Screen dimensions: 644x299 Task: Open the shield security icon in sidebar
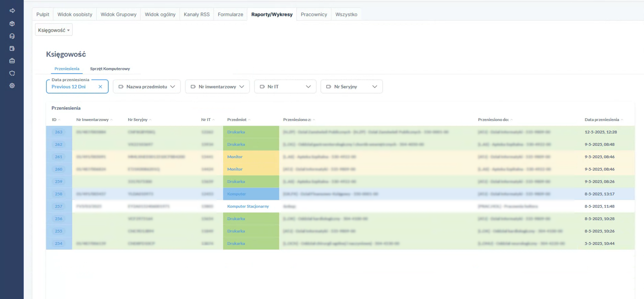pyautogui.click(x=12, y=73)
